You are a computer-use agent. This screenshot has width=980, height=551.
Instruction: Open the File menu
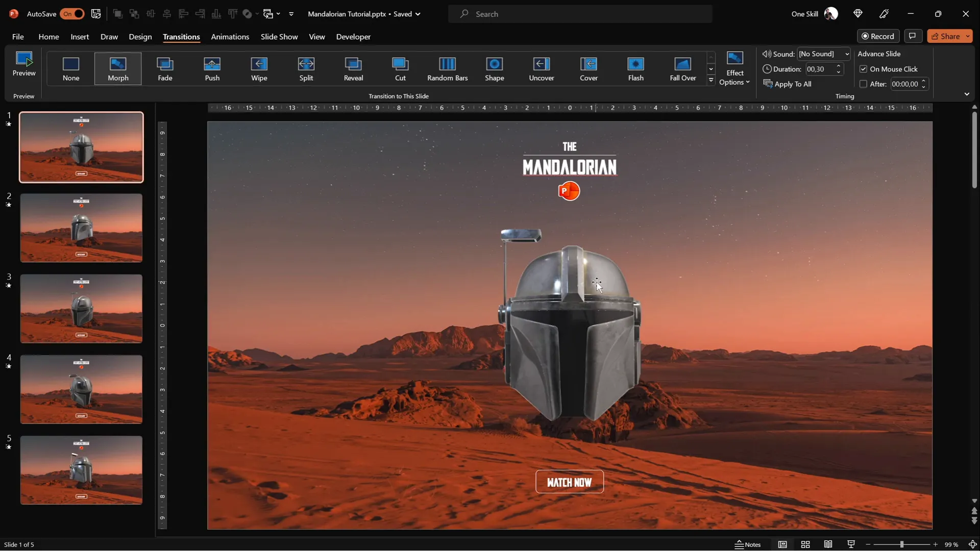coord(18,37)
